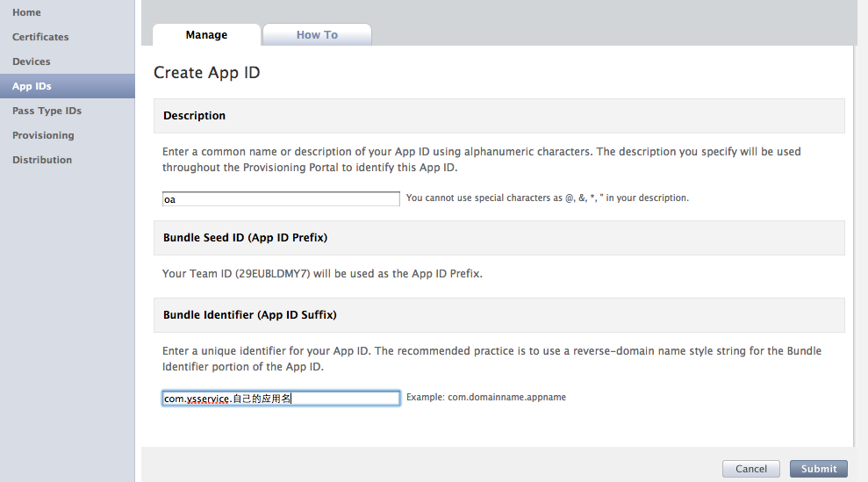Click the Bundle Identifier section header
Image resolution: width=868 pixels, height=482 pixels.
coord(249,314)
